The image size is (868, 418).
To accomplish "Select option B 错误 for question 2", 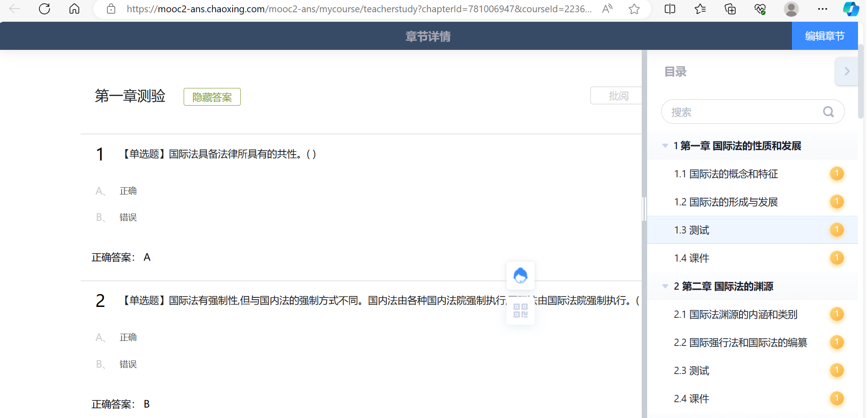I will click(128, 365).
